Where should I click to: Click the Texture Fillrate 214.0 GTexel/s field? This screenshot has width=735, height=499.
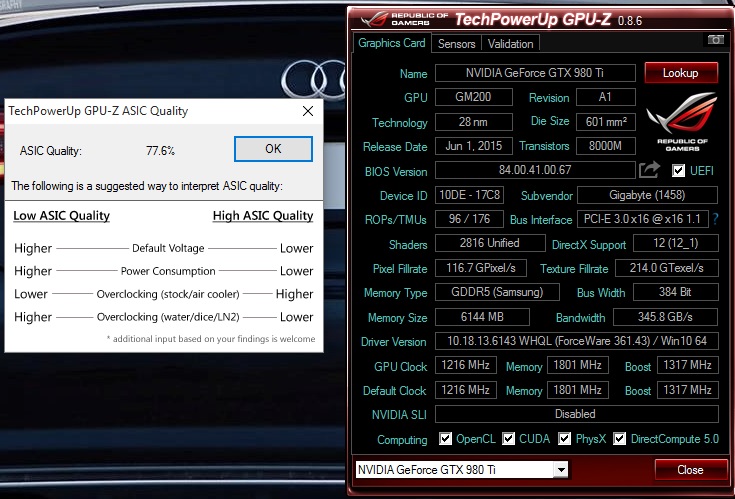click(x=667, y=268)
